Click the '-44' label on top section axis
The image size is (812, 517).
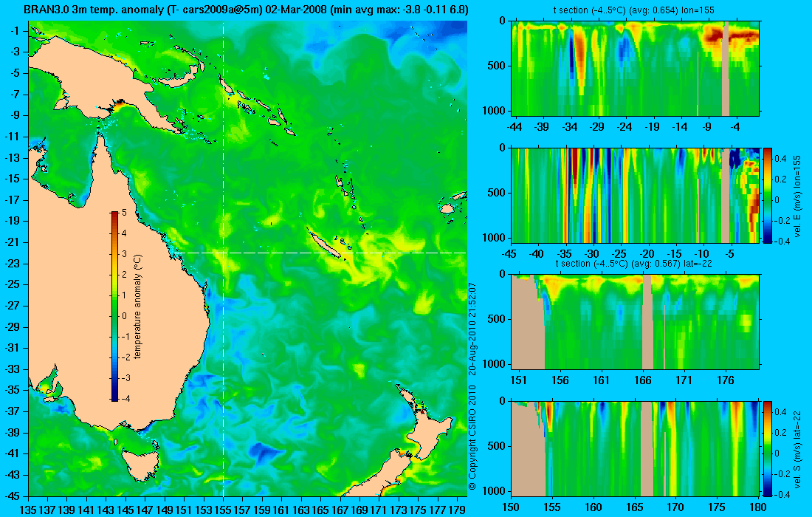[515, 127]
